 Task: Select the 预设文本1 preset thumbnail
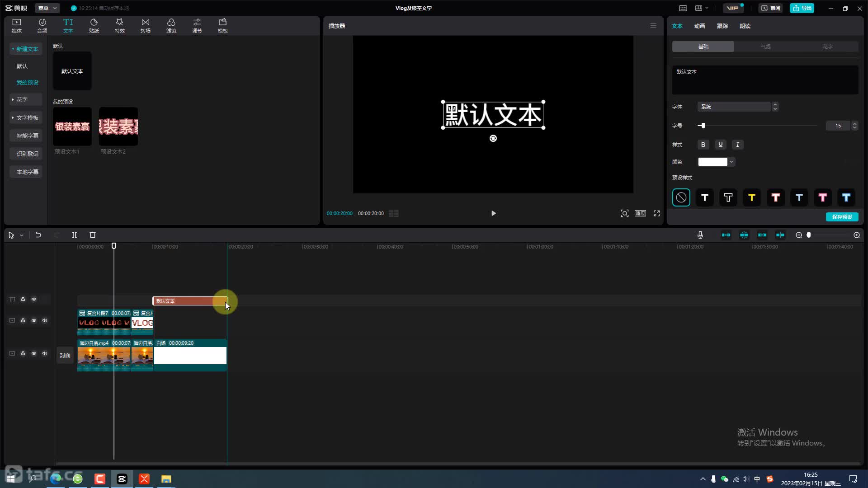[x=72, y=127]
